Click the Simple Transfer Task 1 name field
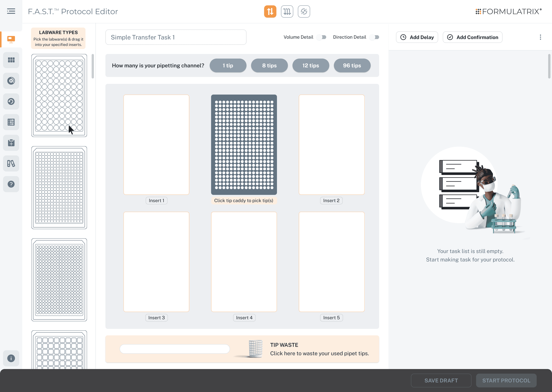 click(x=176, y=37)
